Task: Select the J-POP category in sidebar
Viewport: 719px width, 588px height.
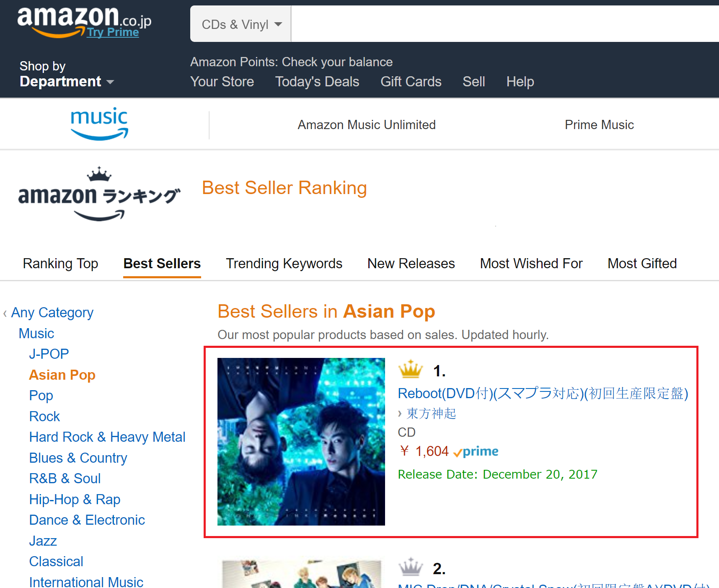Action: coord(49,354)
